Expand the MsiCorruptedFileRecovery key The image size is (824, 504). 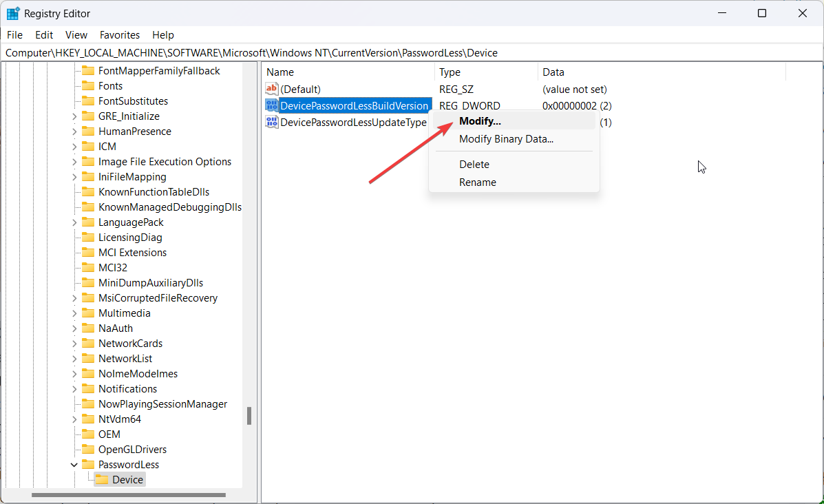pyautogui.click(x=74, y=299)
